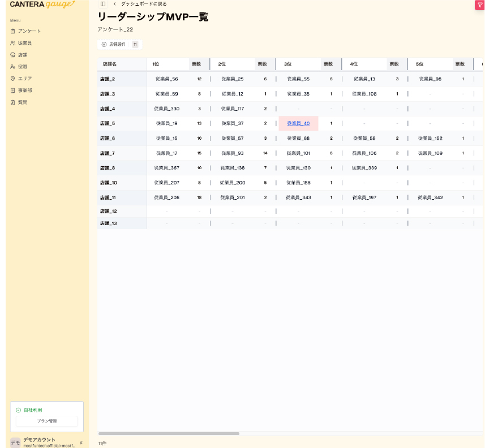Open the 従業員_40 link in 店舗_5 row
Screen dimensions: 485x448
[x=298, y=123]
